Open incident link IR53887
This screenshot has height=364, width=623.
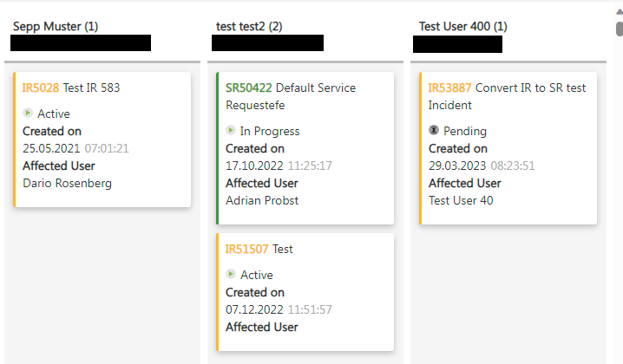[450, 88]
